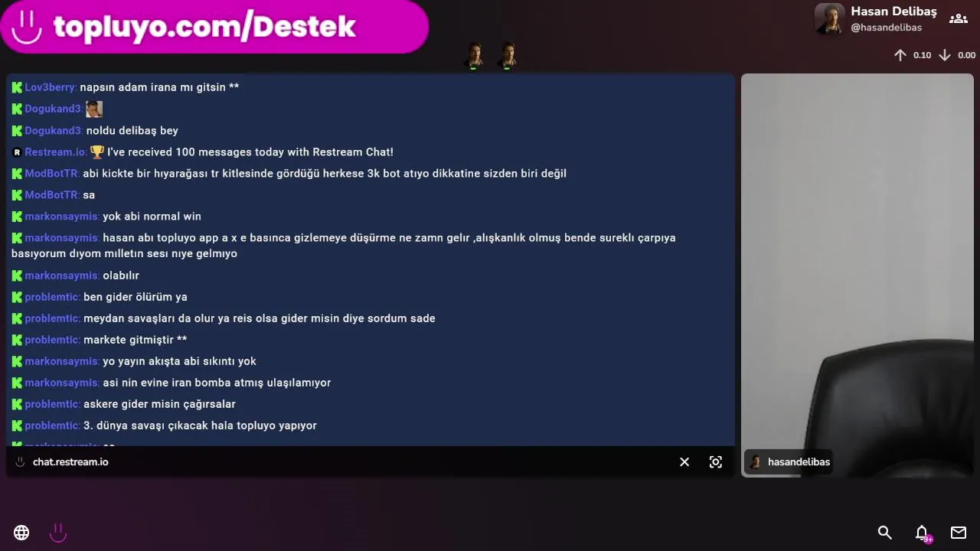Click the hasandelibas webcam video tile

[x=857, y=275]
